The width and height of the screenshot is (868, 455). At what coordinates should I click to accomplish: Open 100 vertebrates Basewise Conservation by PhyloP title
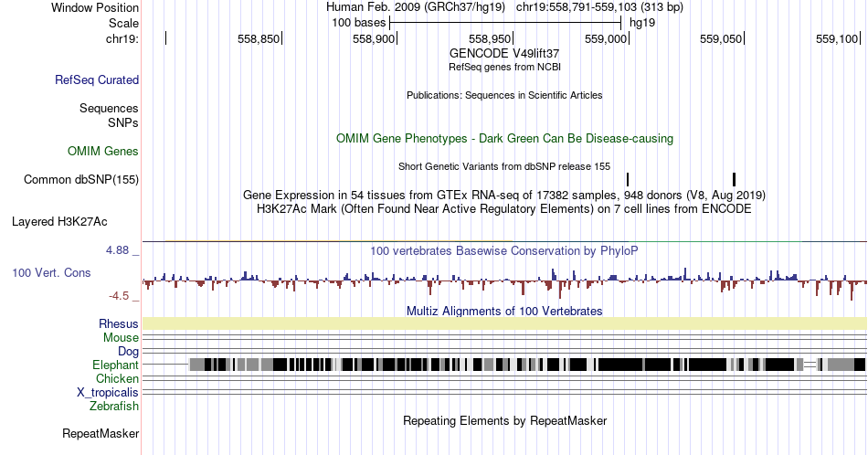(504, 250)
